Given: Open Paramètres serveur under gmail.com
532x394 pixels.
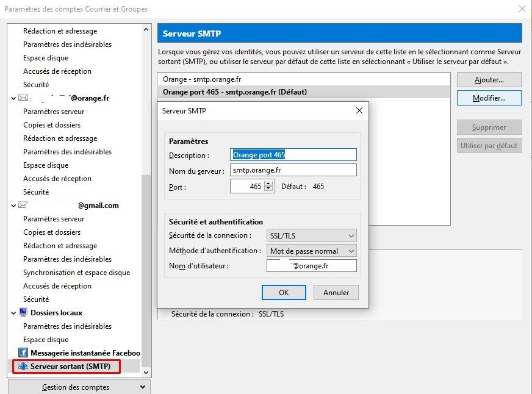Looking at the screenshot, I should pyautogui.click(x=54, y=219).
